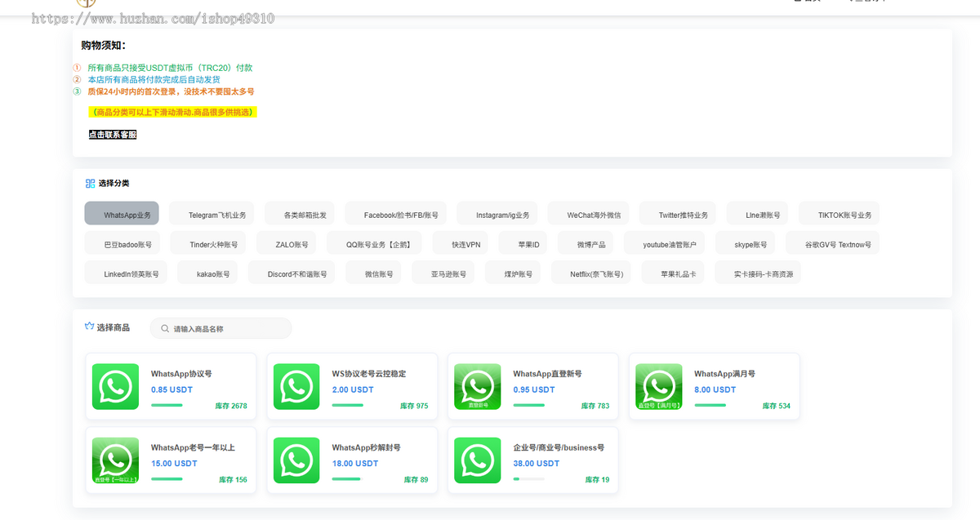Select the LinkedIn领英账号 category
The width and height of the screenshot is (980, 520).
(x=126, y=273)
